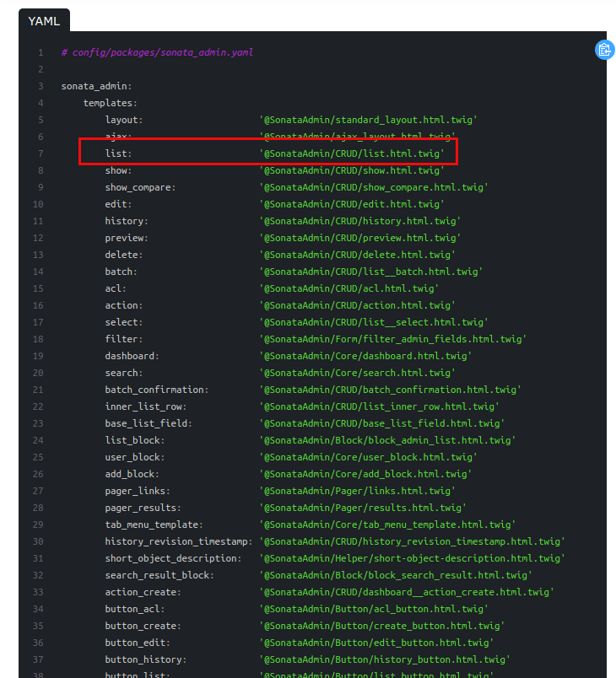Click the show_compare key
The image size is (616, 678).
(140, 187)
